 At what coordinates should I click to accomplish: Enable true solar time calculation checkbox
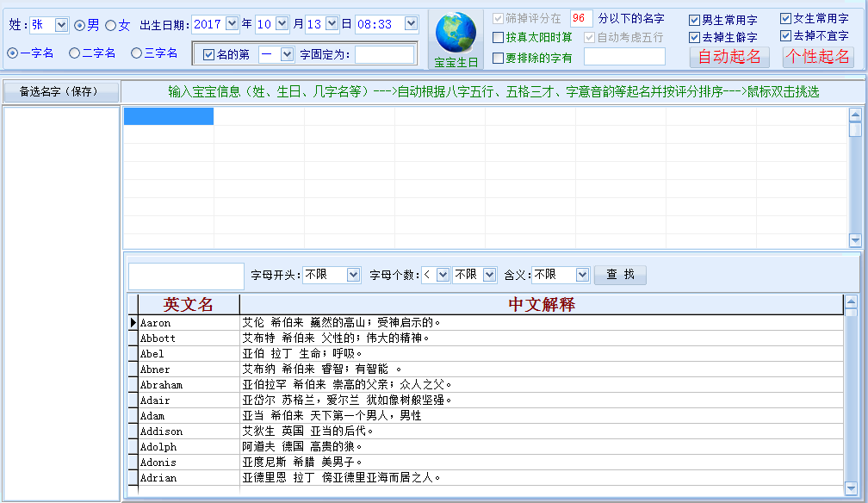click(499, 38)
